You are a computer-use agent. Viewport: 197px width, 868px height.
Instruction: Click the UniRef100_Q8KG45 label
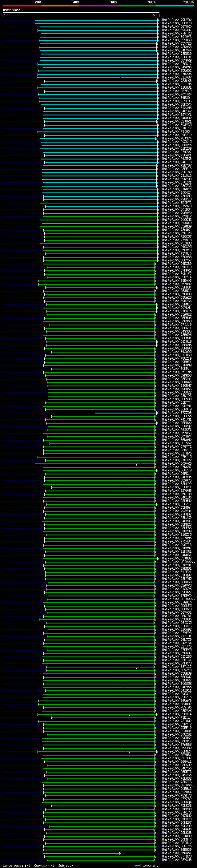pos(177,382)
